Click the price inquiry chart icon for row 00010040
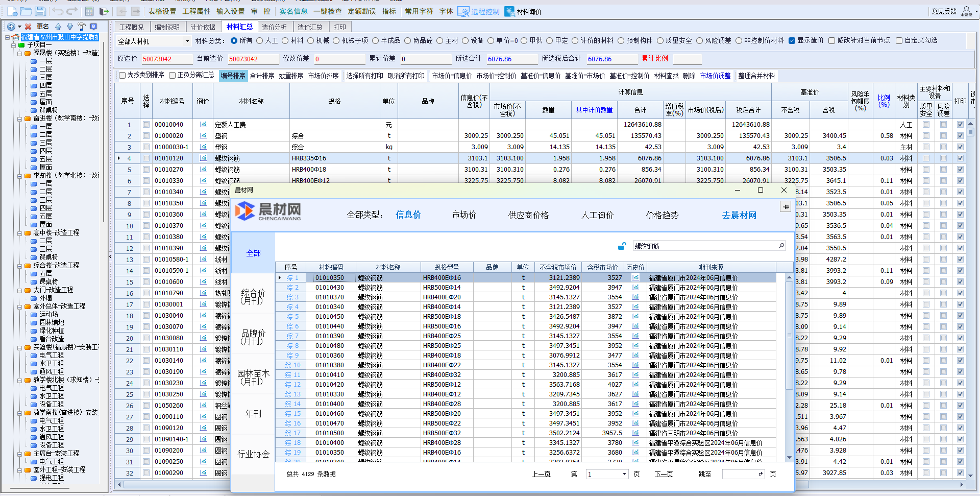 point(203,125)
